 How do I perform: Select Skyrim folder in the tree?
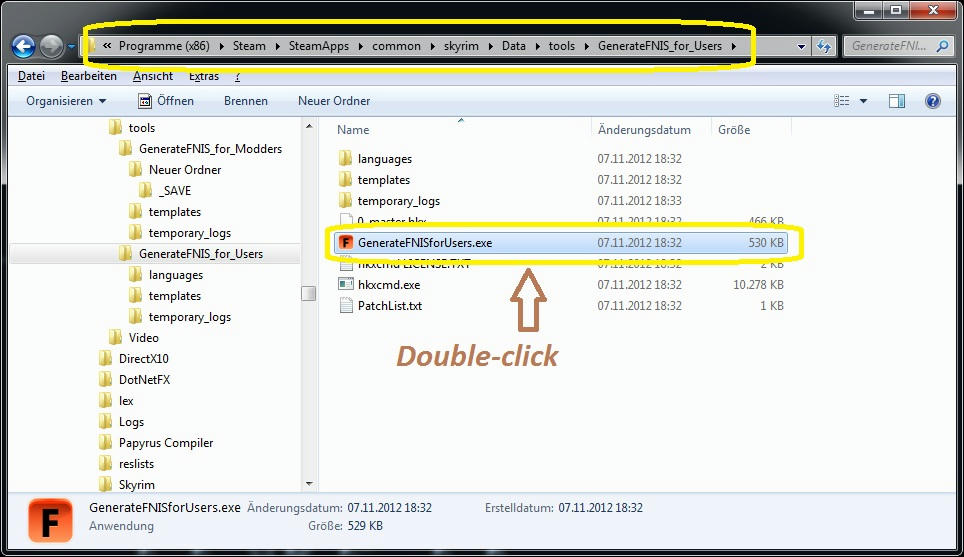pos(136,484)
